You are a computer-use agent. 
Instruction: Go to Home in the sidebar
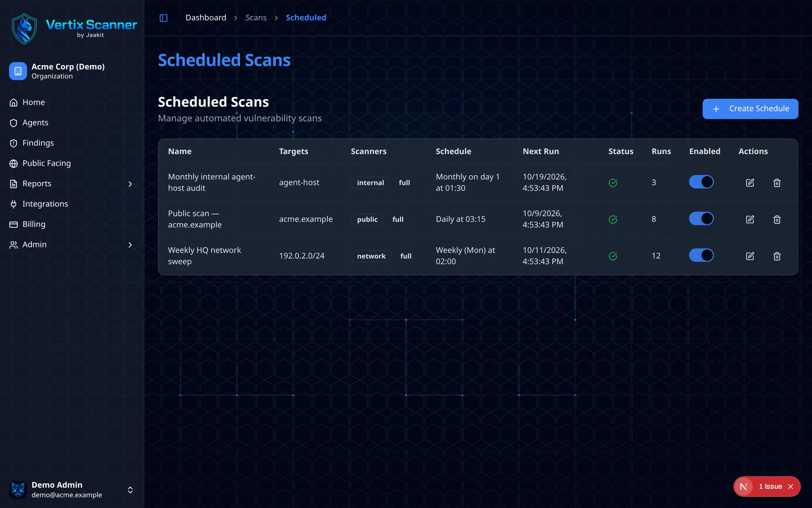[72, 102]
